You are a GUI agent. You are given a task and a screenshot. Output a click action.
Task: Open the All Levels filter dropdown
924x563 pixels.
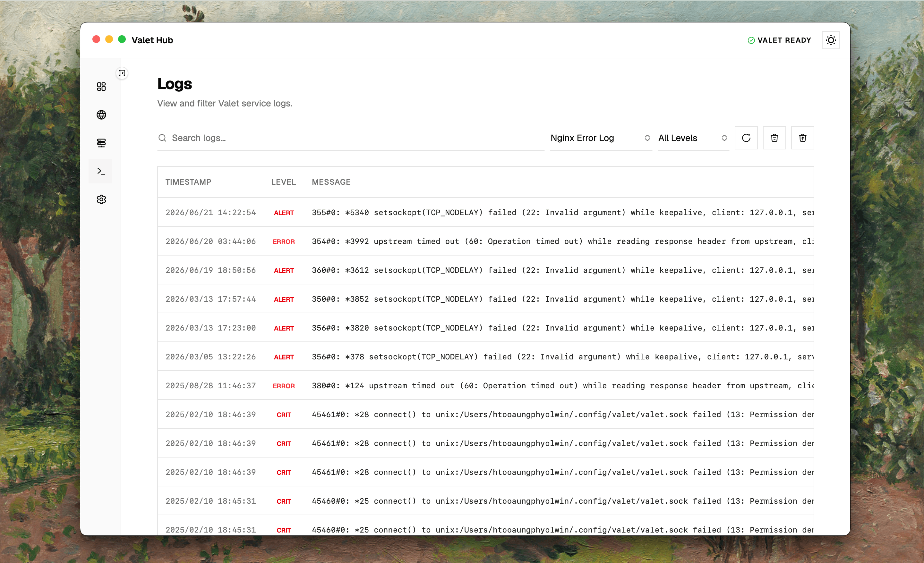click(693, 138)
